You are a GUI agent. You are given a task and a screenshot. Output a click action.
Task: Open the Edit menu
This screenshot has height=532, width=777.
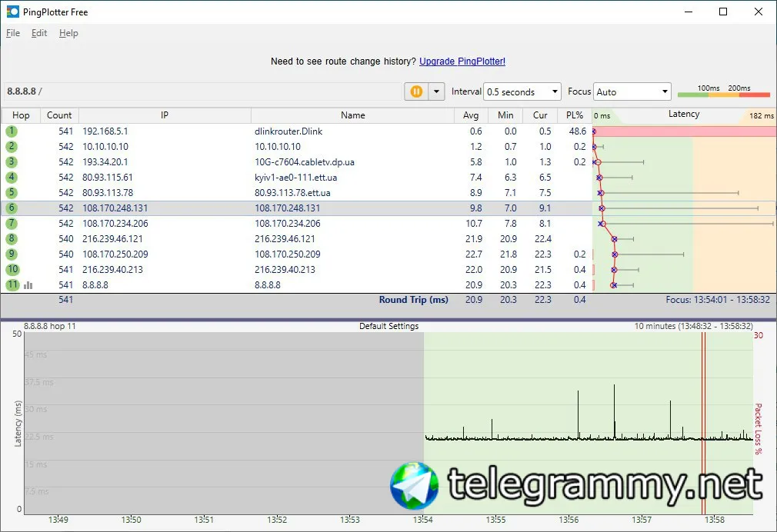pos(39,33)
